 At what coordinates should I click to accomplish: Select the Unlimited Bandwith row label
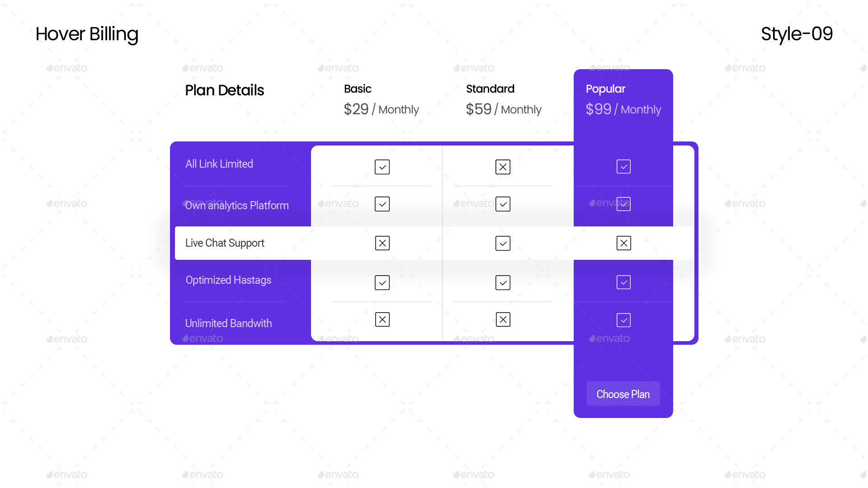click(228, 323)
